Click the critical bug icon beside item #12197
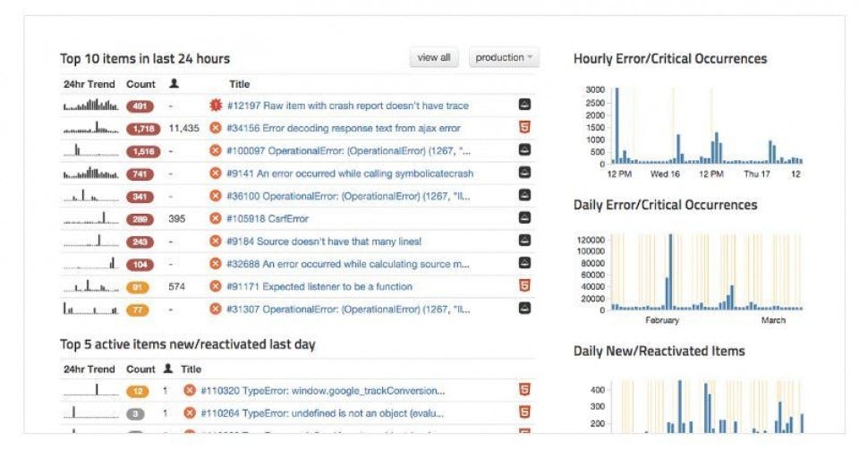 pyautogui.click(x=216, y=106)
